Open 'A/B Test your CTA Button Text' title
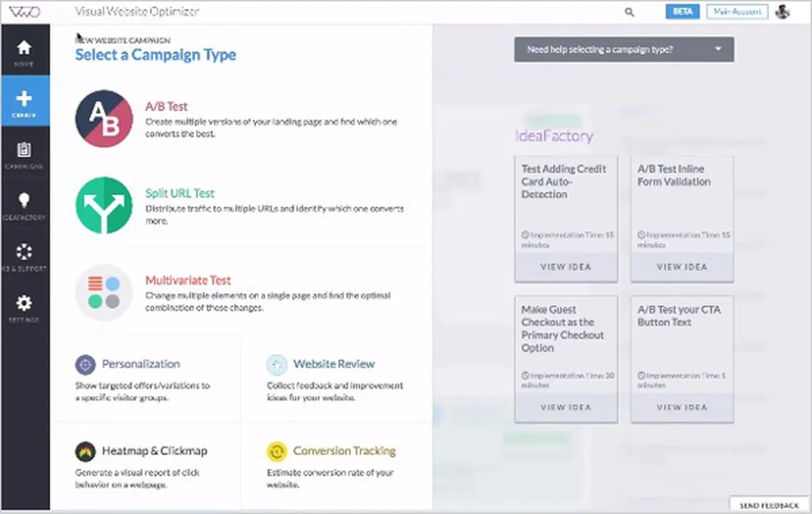The width and height of the screenshot is (812, 514). coord(679,316)
